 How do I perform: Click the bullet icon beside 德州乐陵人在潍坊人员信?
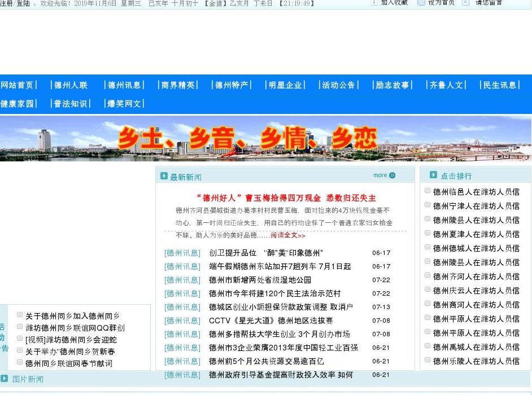pos(428,360)
